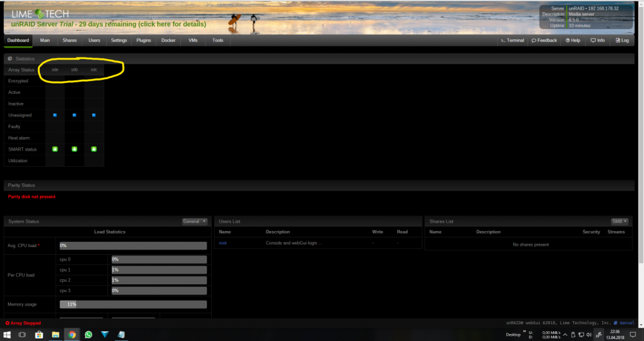Open the root user link

tap(223, 243)
